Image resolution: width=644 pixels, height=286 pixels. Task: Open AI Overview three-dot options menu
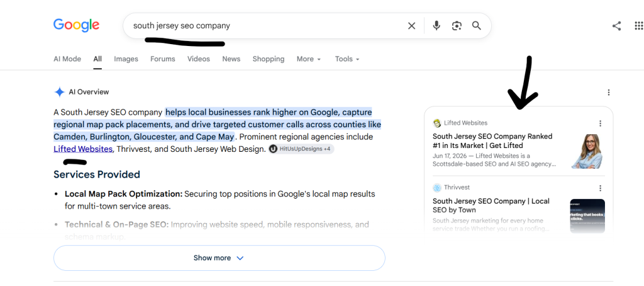click(x=609, y=92)
